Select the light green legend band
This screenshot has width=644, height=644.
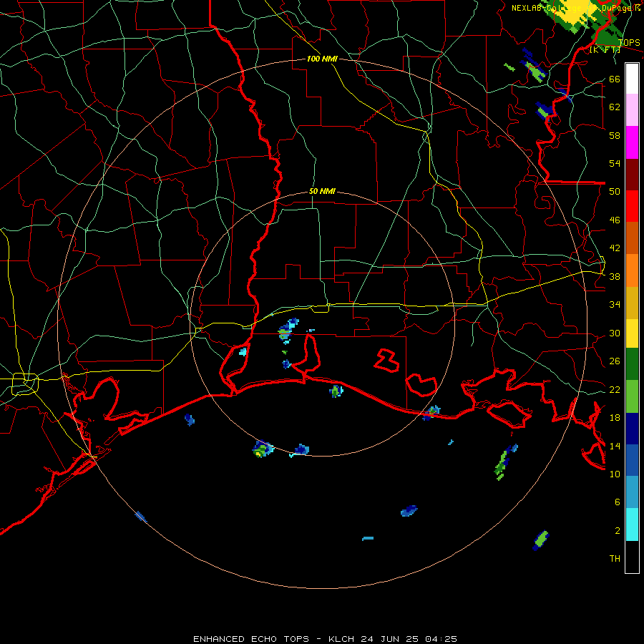(x=632, y=396)
